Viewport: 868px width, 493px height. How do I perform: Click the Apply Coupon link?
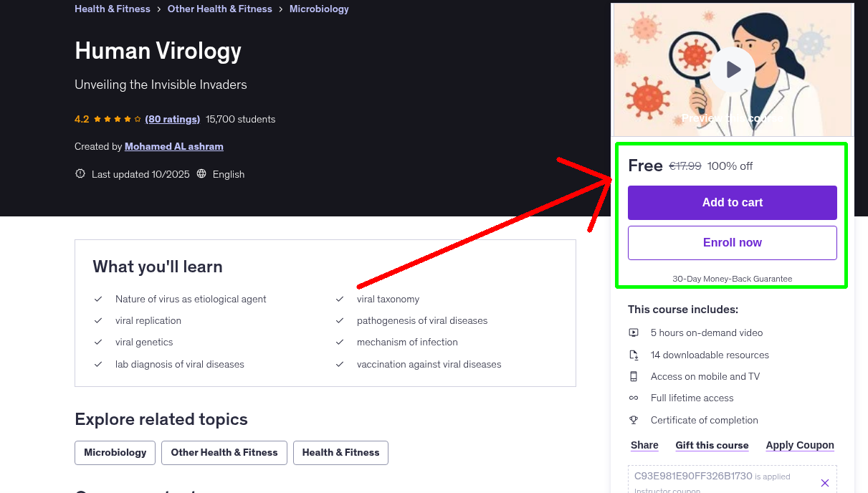(x=799, y=445)
